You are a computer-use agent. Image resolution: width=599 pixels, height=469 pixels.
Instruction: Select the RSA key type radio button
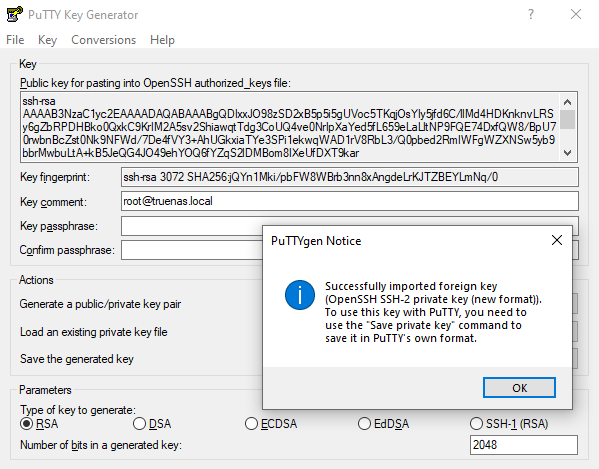(26, 424)
